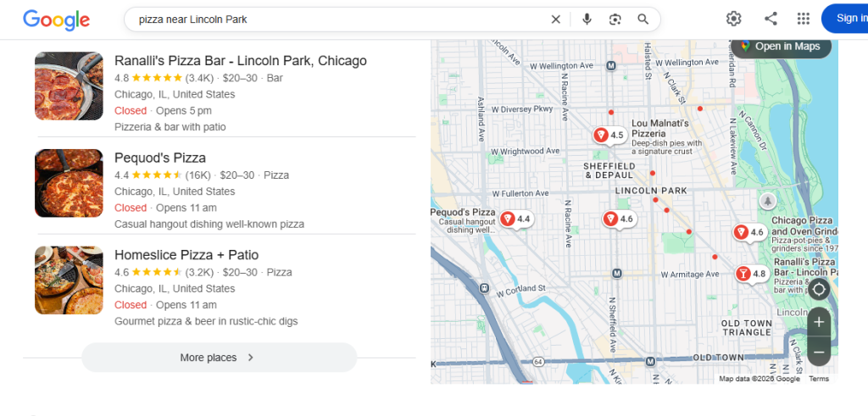Open the Pequod's Pizza listing
Image resolution: width=868 pixels, height=416 pixels.
click(160, 158)
